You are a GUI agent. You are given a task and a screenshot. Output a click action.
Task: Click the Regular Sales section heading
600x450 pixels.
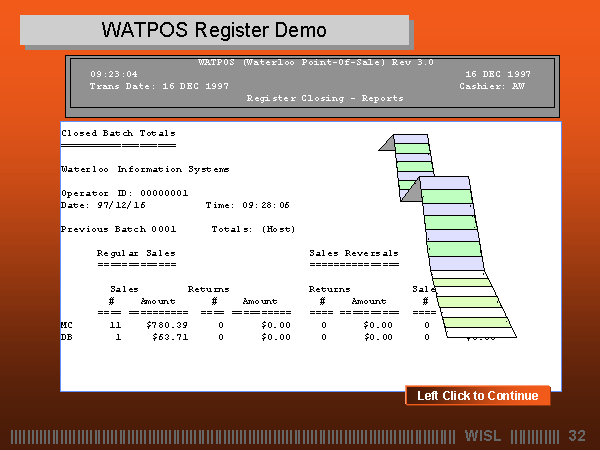click(x=136, y=254)
